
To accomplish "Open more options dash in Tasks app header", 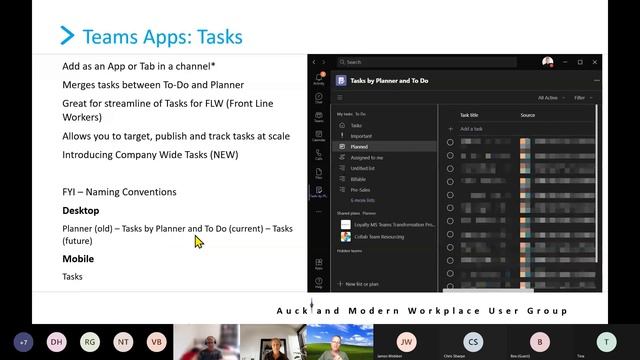I will 596,81.
